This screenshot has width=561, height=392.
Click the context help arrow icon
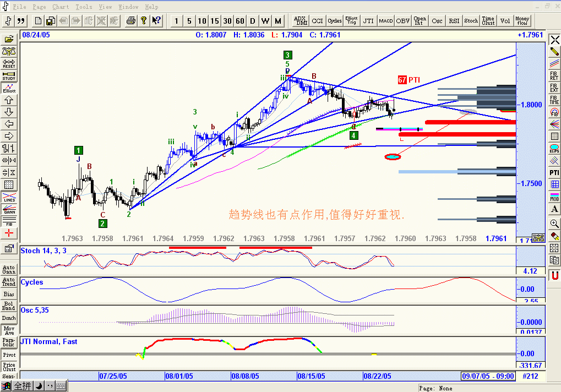click(x=156, y=21)
